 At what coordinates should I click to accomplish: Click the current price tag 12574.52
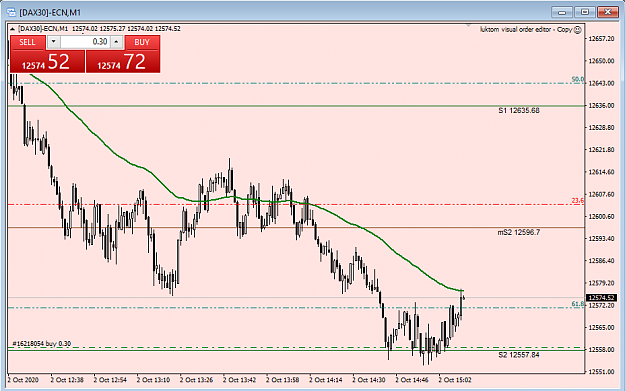tap(601, 298)
